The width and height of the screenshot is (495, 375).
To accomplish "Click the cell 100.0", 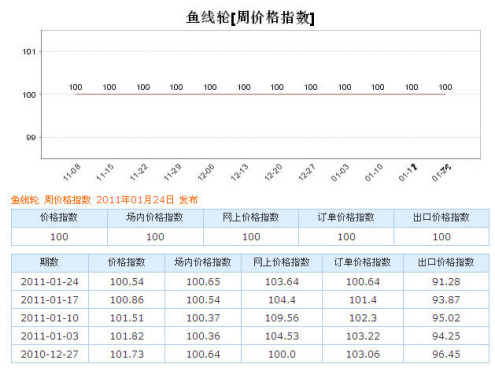I will [282, 354].
